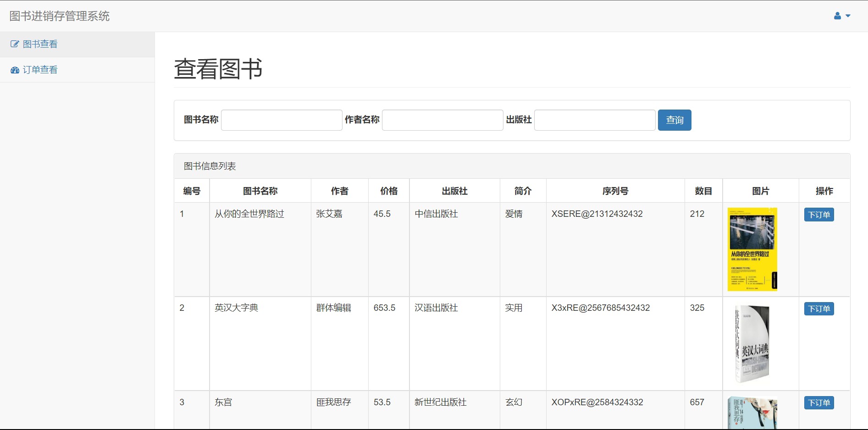Focus the 图书名称 search input field

282,120
